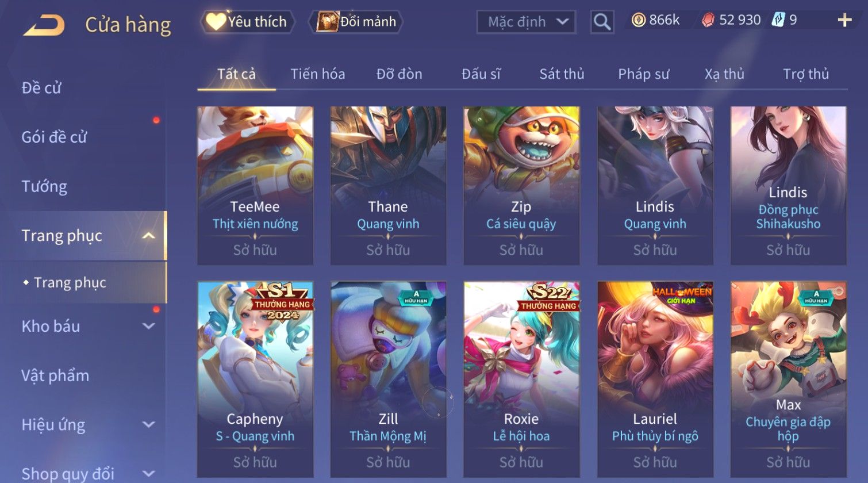868x483 pixels.
Task: Select the TeeMee Thịt xiên nướng skin card
Action: pos(255,185)
